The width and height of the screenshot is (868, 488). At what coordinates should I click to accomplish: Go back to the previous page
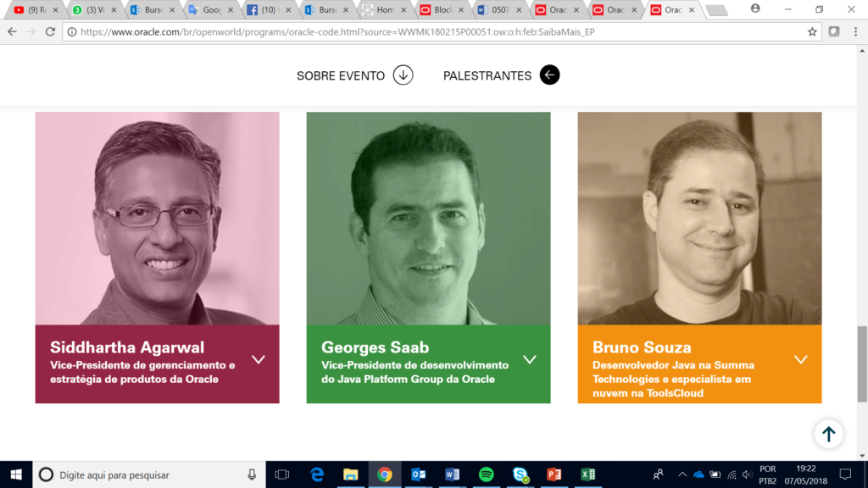(12, 32)
